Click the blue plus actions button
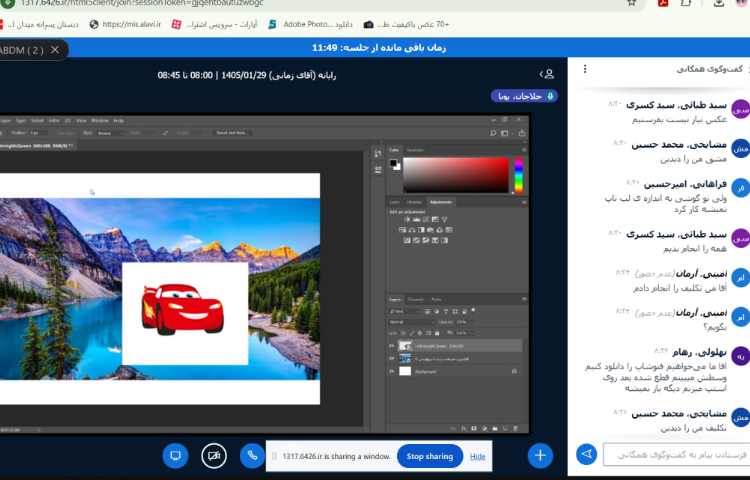This screenshot has height=480, width=750. [x=540, y=456]
